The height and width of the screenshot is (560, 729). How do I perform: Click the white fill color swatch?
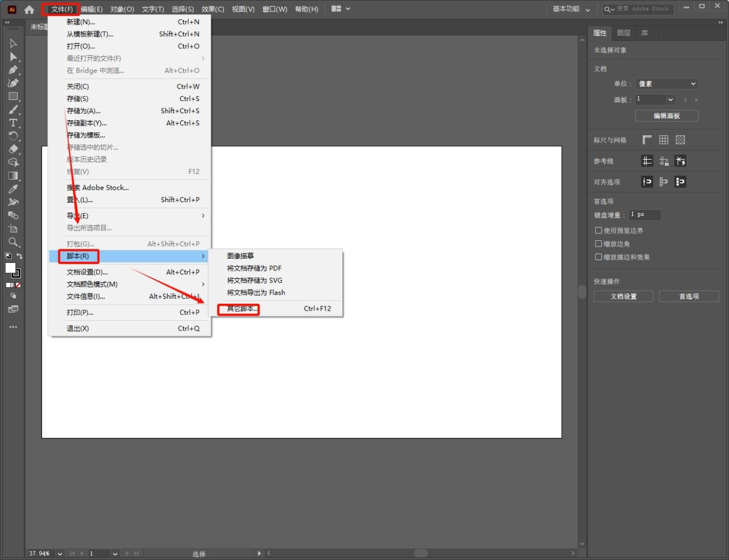click(10, 268)
